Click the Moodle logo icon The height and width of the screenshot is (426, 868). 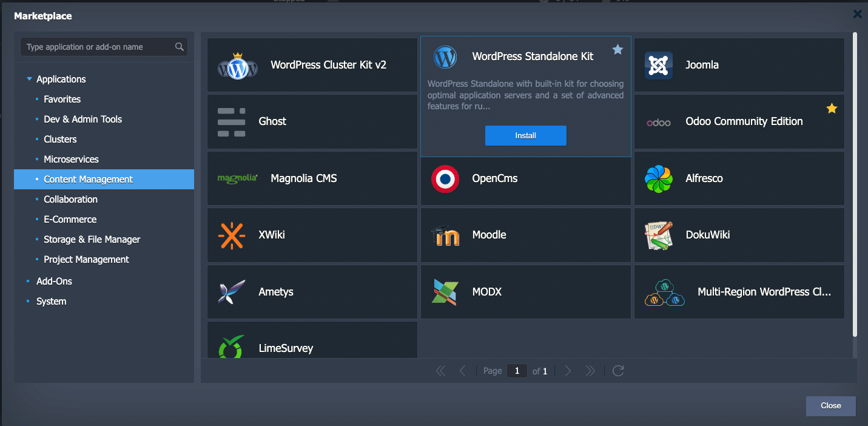[445, 235]
